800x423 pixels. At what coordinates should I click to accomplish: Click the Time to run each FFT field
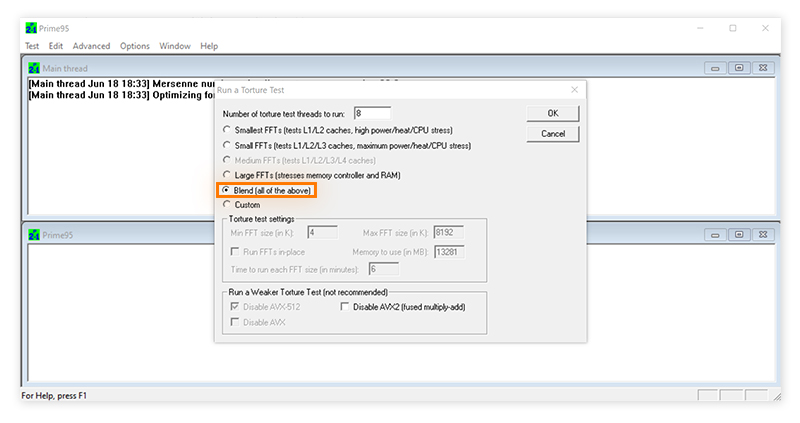click(384, 269)
